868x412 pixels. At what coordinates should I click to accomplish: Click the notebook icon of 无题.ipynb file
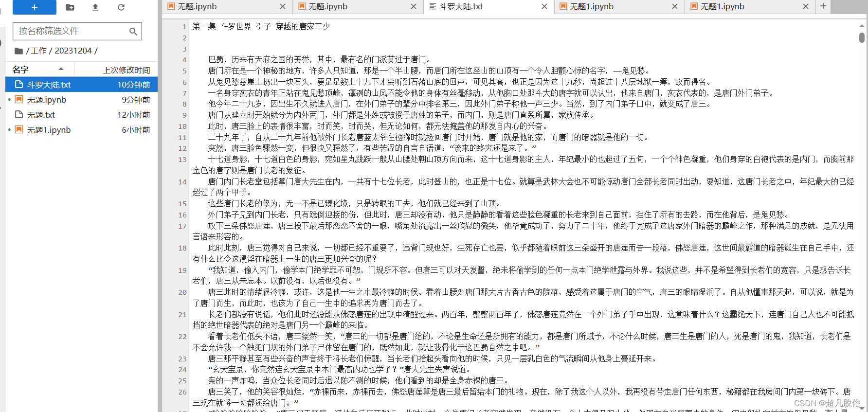point(19,99)
